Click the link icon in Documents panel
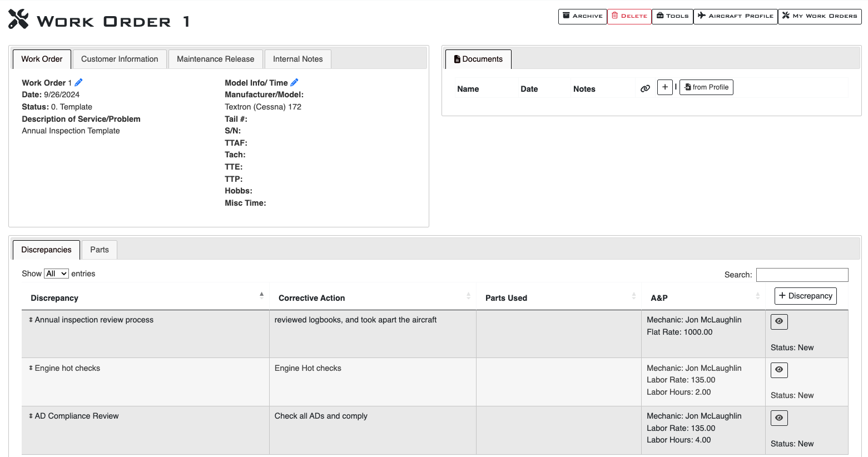Screen dimensions: 868x457 tap(645, 88)
